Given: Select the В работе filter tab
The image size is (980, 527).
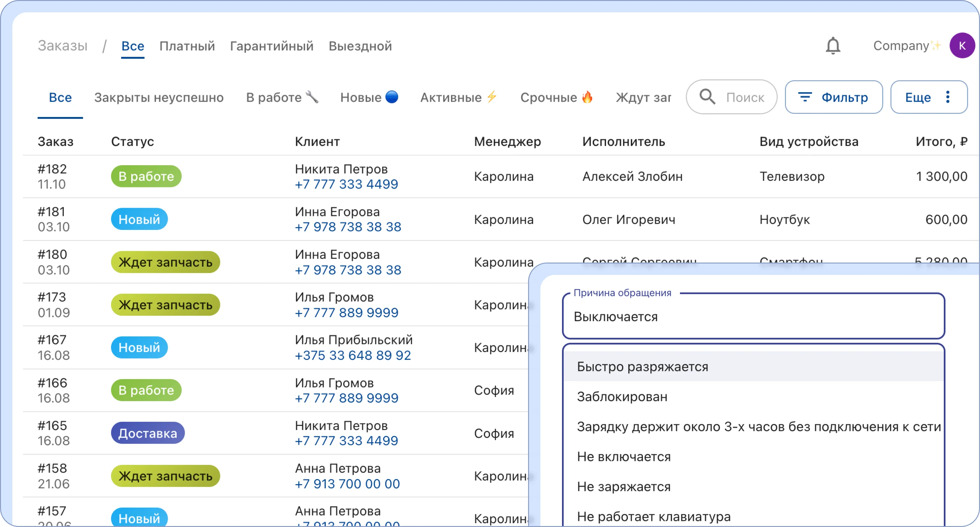Looking at the screenshot, I should (282, 98).
